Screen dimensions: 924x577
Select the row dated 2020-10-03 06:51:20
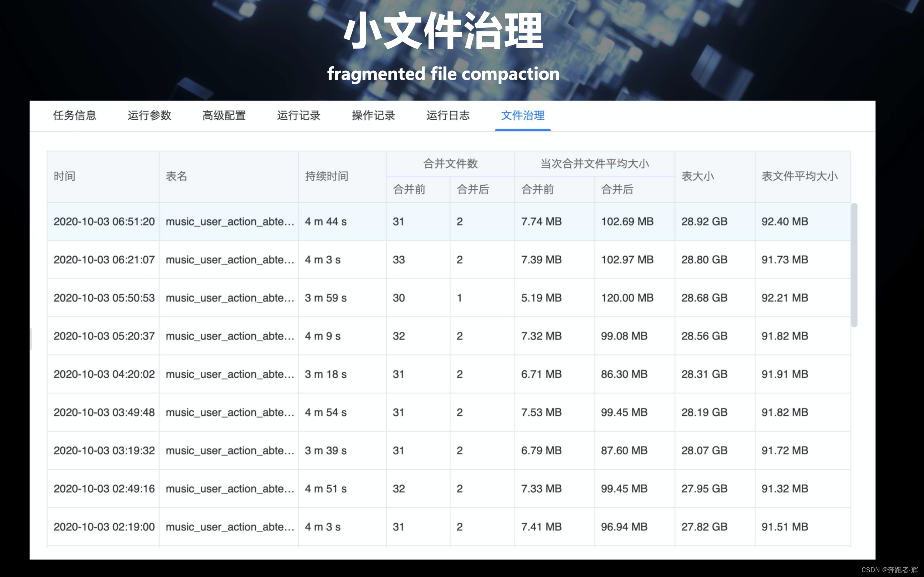[x=104, y=222]
